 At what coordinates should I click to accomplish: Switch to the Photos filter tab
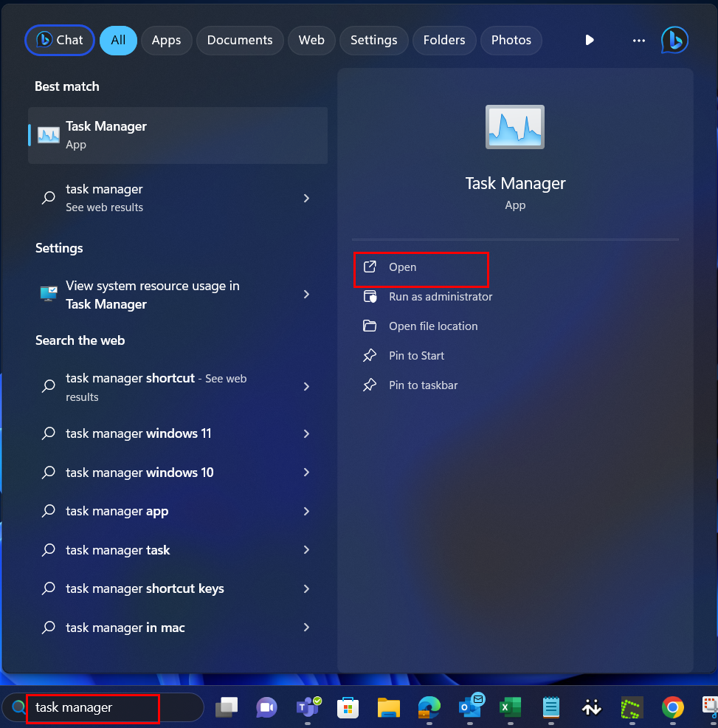(x=511, y=40)
